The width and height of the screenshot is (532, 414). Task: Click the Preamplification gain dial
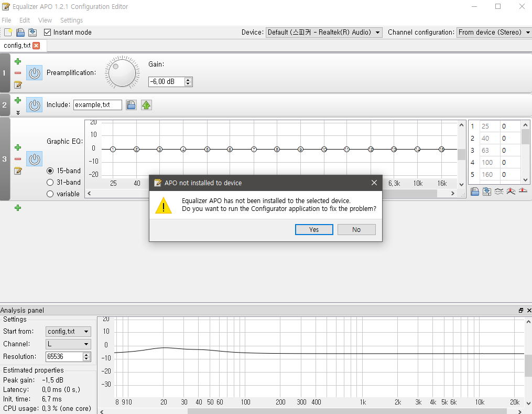point(122,73)
